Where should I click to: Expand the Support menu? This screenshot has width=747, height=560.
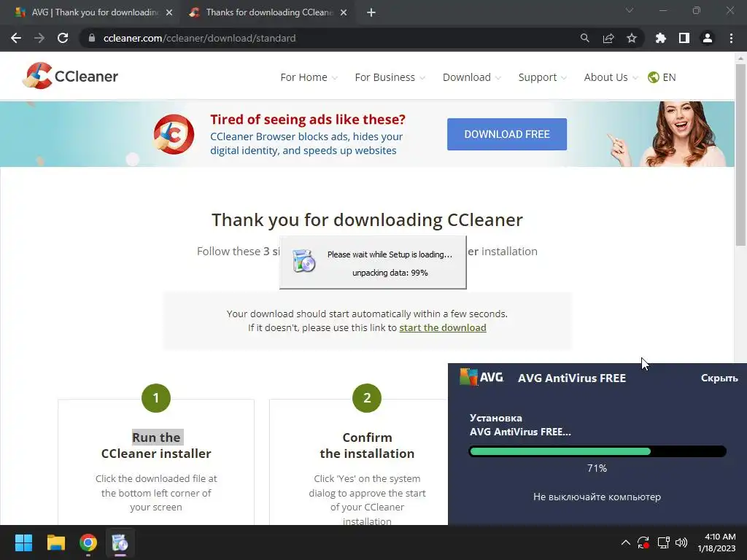(542, 77)
